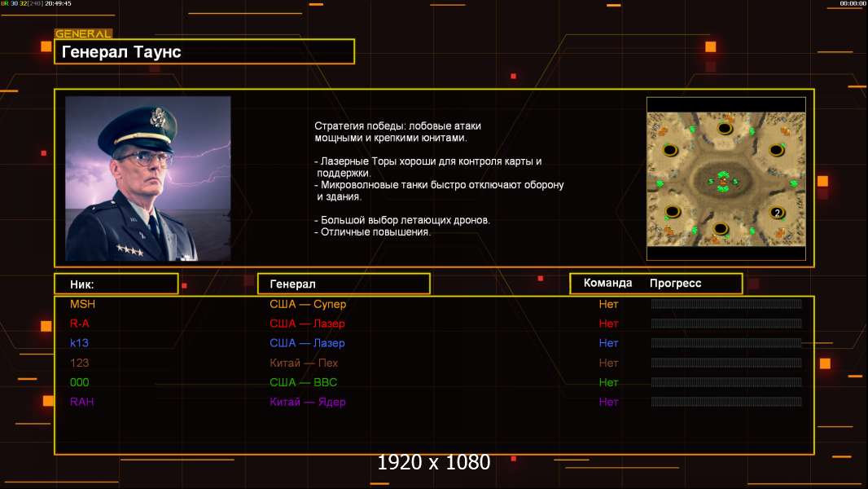868x489 pixels.
Task: Click MSH's team value 'Нет'
Action: click(608, 304)
